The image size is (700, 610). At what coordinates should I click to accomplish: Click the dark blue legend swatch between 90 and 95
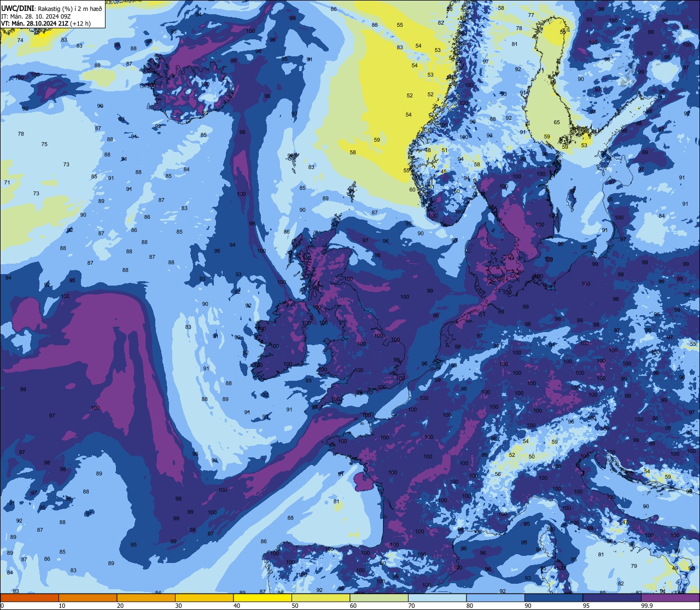[553, 597]
